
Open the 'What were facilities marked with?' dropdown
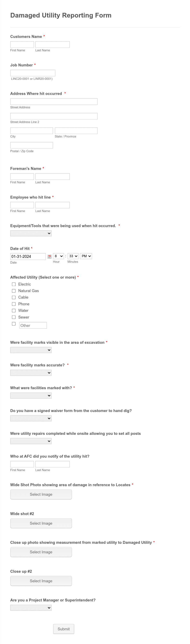click(x=31, y=395)
